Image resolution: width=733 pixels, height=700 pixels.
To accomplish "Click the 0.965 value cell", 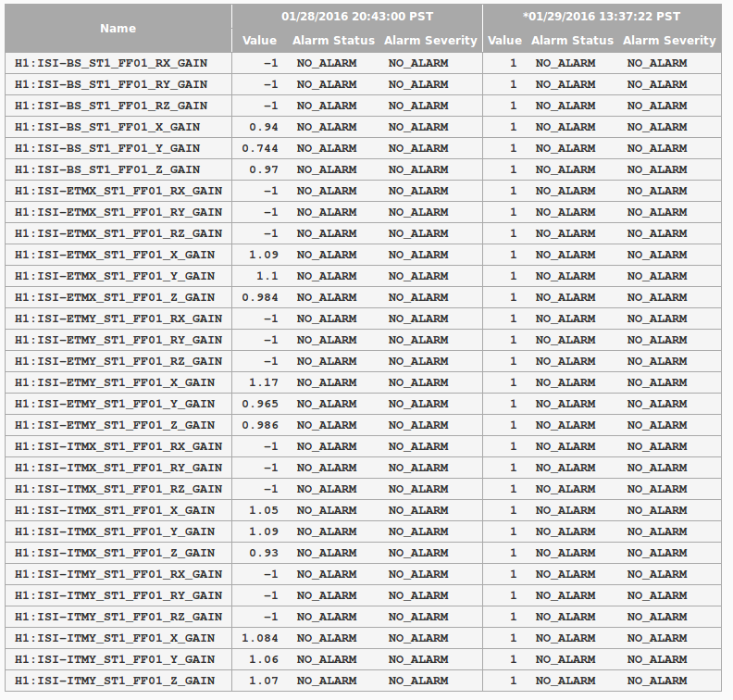I will 260,404.
